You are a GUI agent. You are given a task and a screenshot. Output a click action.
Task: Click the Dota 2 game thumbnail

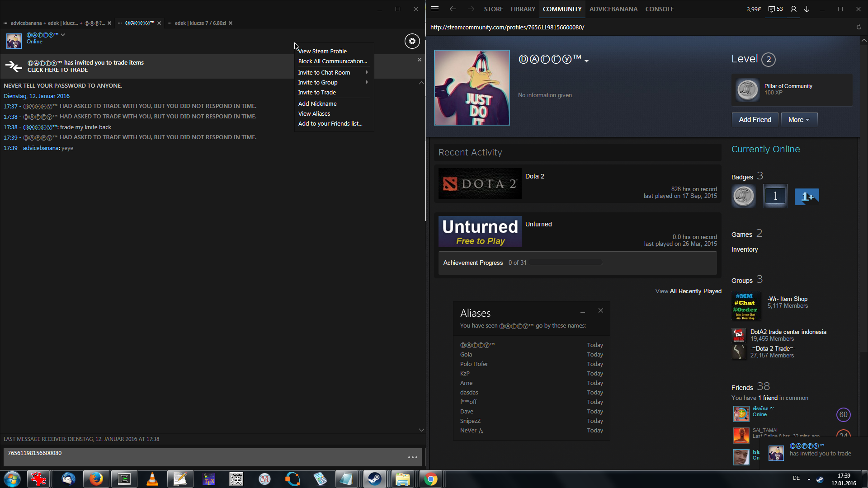point(480,184)
